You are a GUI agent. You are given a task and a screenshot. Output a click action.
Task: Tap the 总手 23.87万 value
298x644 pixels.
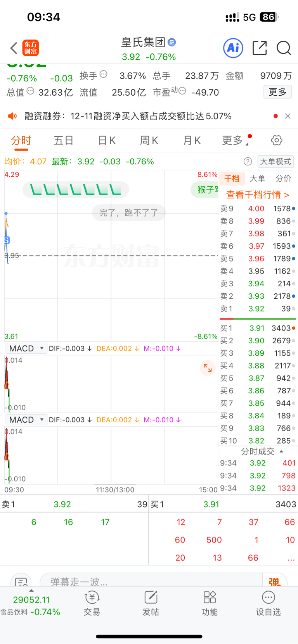pyautogui.click(x=202, y=76)
